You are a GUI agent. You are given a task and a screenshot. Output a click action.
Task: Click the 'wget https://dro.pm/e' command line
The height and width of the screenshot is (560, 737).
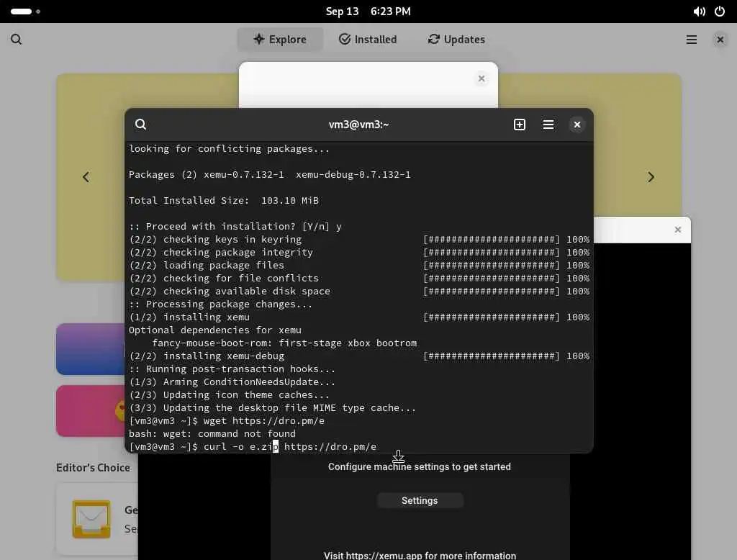[x=227, y=421]
